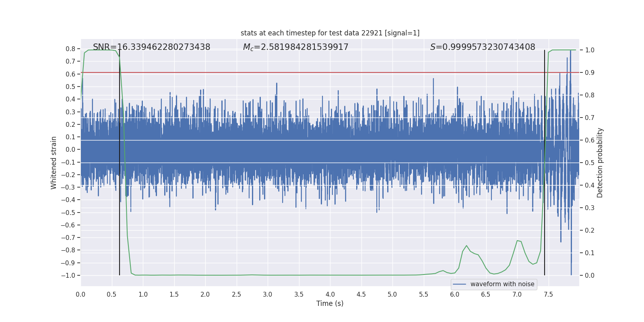This screenshot has width=644, height=322.
Task: Click the chirp mass Mc annotation
Action: 295,47
